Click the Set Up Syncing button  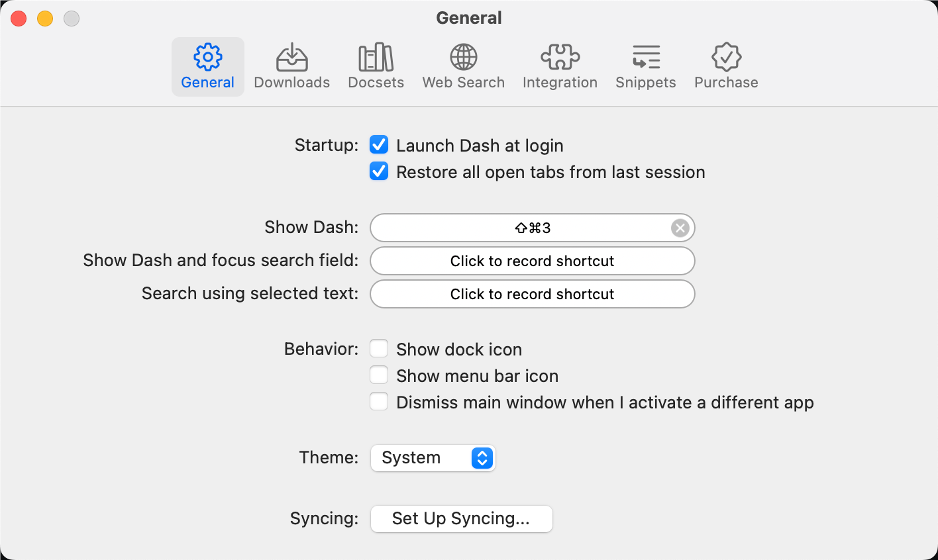[x=461, y=519]
